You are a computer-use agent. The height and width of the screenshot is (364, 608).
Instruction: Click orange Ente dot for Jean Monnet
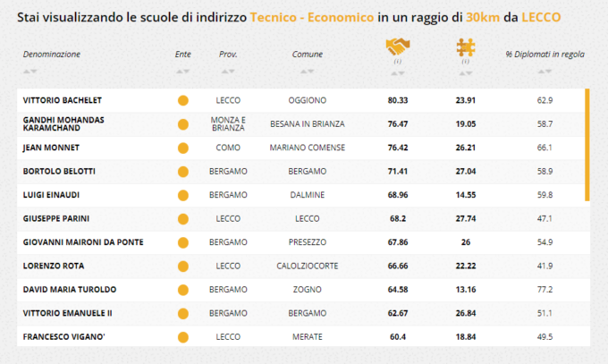pos(183,148)
